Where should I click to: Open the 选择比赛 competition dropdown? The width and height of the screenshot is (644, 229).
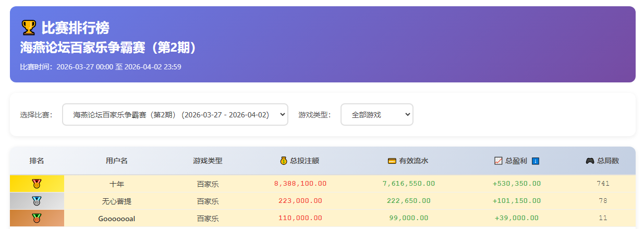pos(175,114)
